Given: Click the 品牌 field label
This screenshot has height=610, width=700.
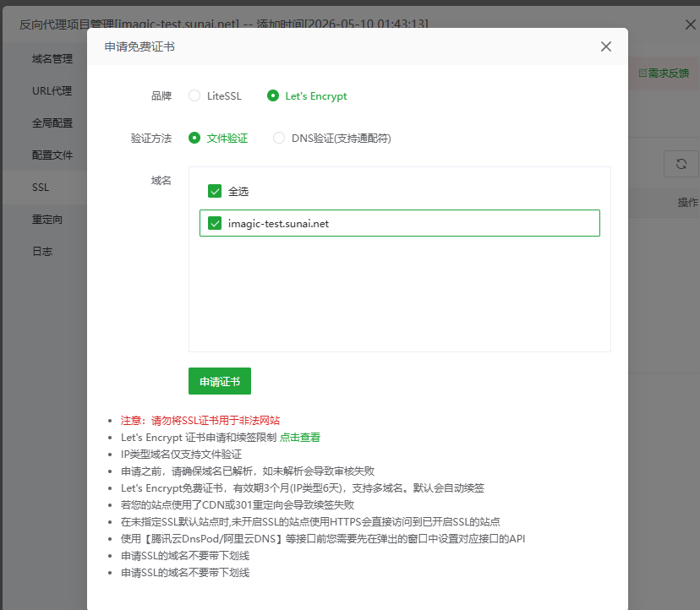Looking at the screenshot, I should tap(161, 96).
